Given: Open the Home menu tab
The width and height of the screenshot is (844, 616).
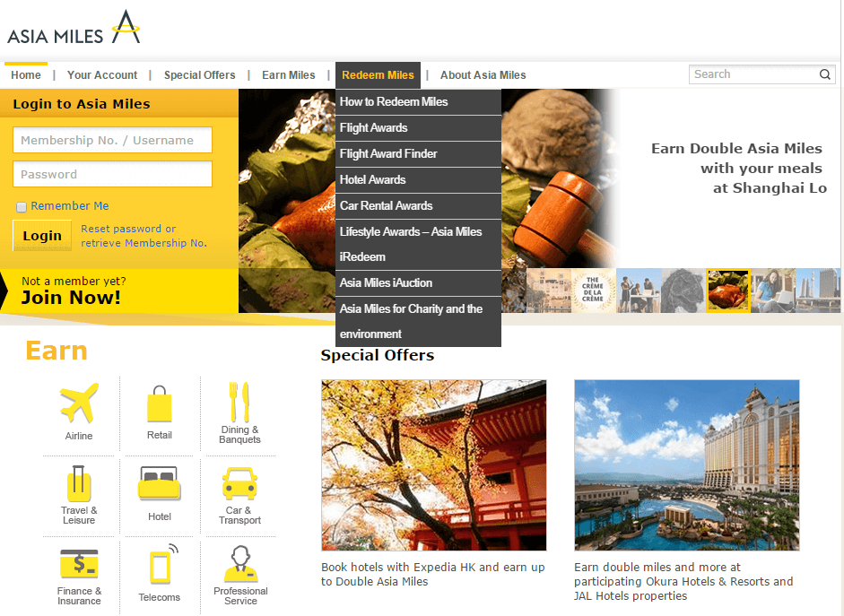Looking at the screenshot, I should (x=26, y=75).
